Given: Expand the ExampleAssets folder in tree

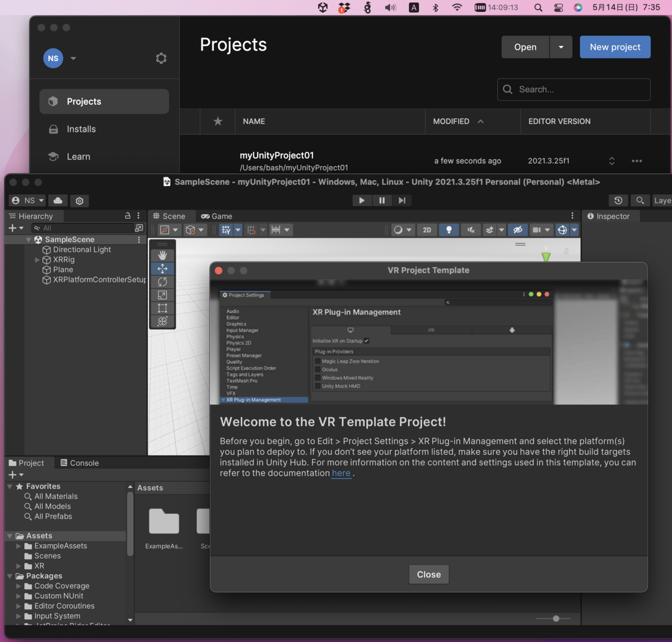Looking at the screenshot, I should click(x=18, y=546).
